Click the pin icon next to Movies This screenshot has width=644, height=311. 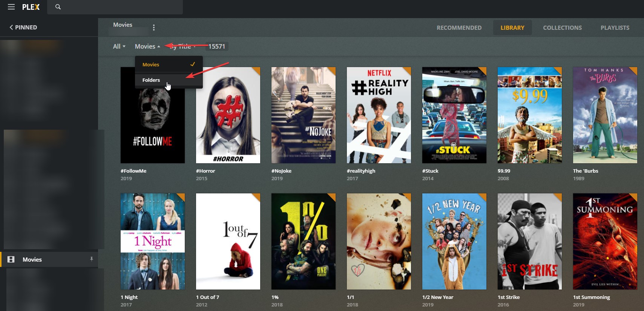tap(91, 259)
